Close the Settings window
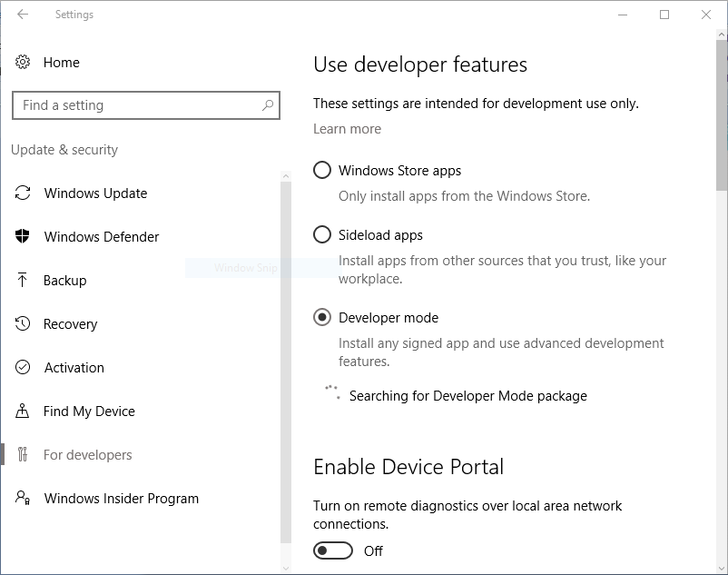The image size is (728, 575). click(706, 15)
